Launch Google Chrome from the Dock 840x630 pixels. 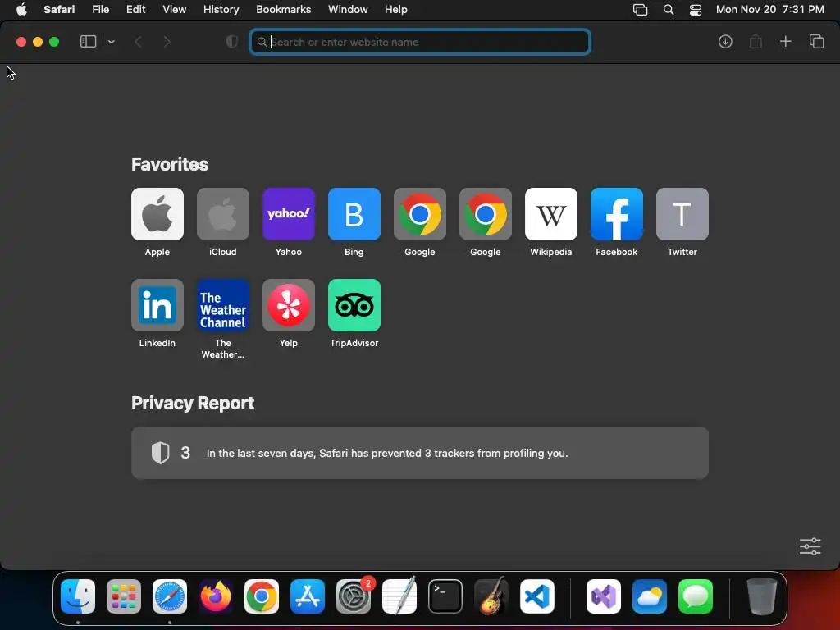(x=262, y=596)
